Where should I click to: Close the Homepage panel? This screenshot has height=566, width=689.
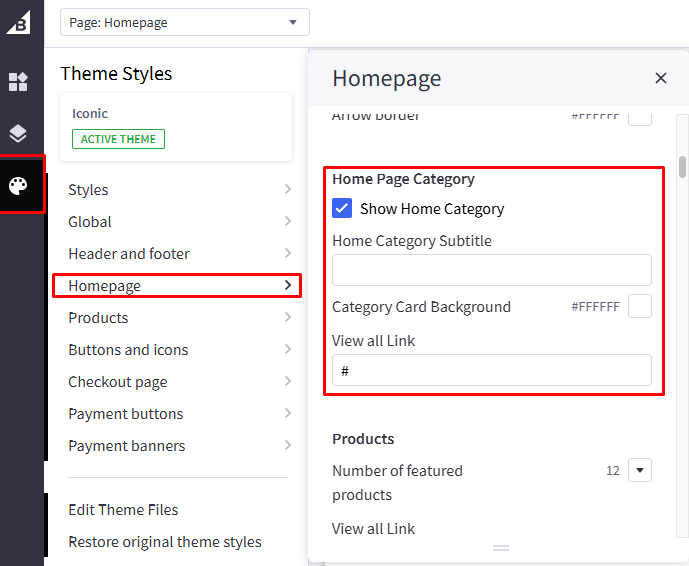click(x=660, y=78)
